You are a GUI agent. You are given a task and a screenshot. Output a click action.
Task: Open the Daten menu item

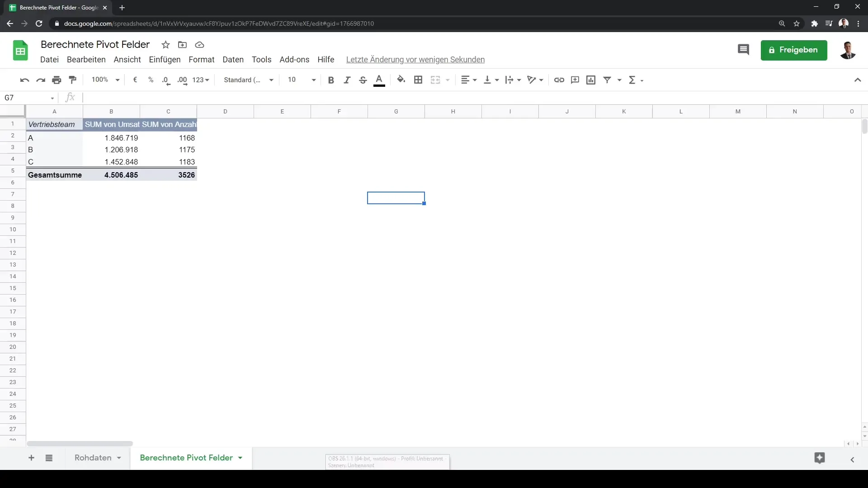click(233, 59)
